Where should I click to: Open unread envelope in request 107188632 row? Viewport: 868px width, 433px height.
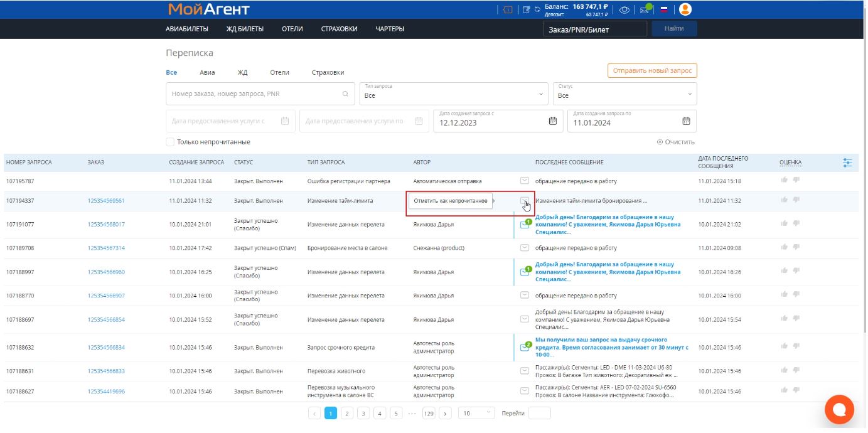coord(525,347)
